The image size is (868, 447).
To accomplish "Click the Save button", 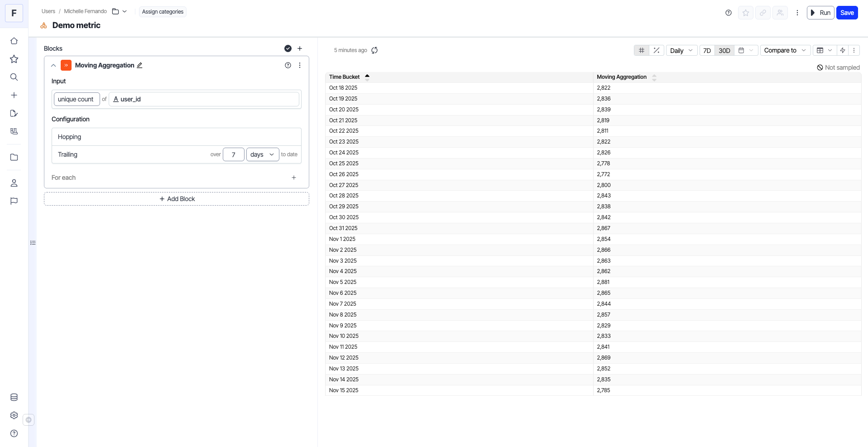I will pyautogui.click(x=847, y=13).
